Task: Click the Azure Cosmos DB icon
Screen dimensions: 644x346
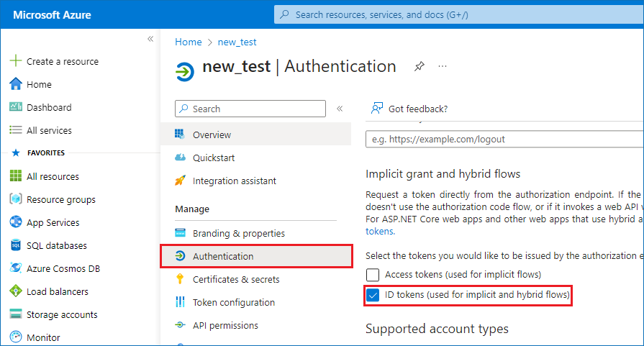Action: (x=16, y=268)
